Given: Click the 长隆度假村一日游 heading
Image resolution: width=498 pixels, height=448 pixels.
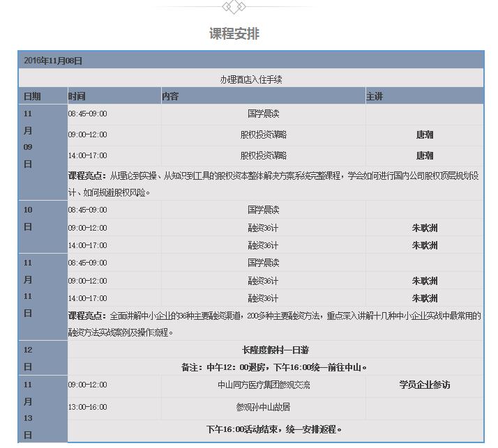Looking at the screenshot, I should pyautogui.click(x=276, y=350).
